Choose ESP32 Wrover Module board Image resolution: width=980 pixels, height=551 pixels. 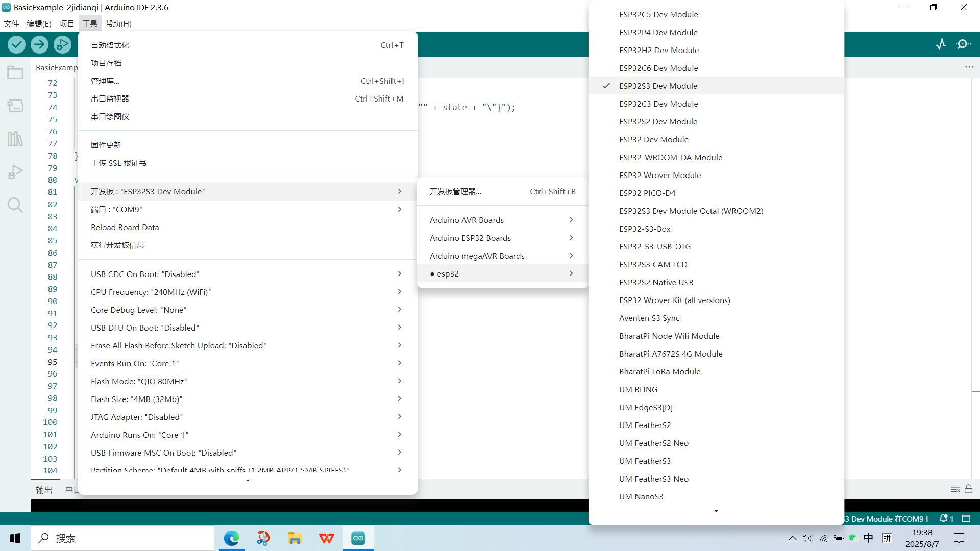tap(716, 175)
